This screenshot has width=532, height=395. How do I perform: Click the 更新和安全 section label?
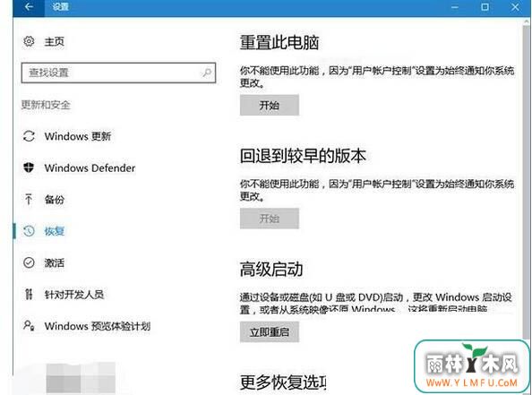click(x=46, y=105)
